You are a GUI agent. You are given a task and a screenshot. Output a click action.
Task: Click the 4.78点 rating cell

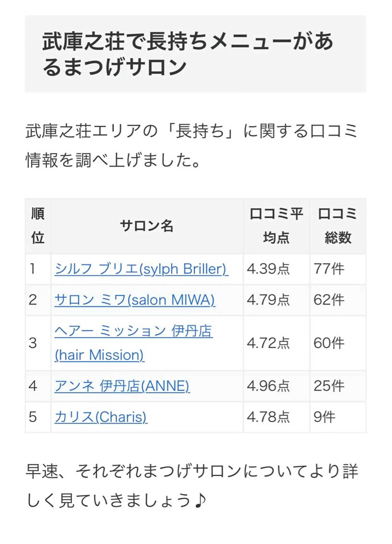point(268,417)
